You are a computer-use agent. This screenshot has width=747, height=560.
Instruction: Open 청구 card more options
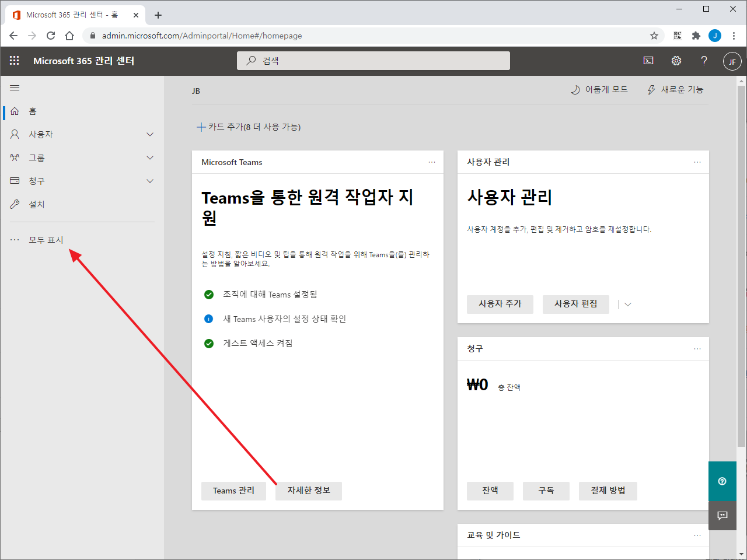click(697, 349)
